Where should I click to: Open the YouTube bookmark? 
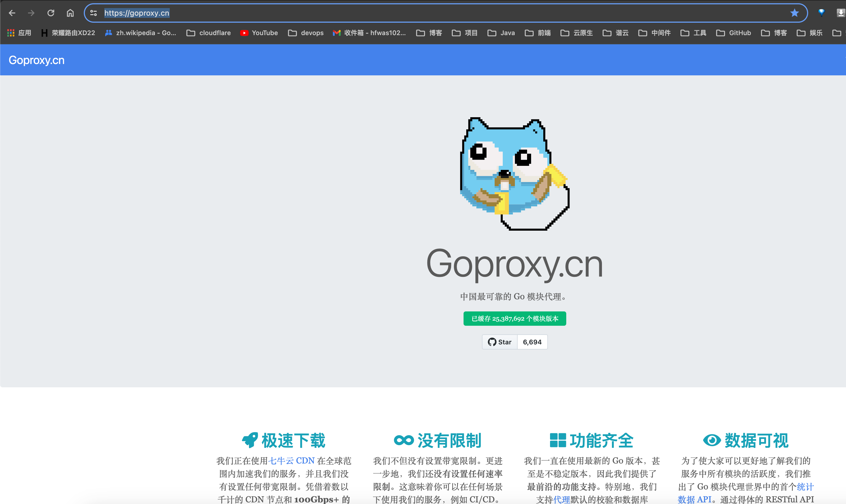click(x=259, y=33)
